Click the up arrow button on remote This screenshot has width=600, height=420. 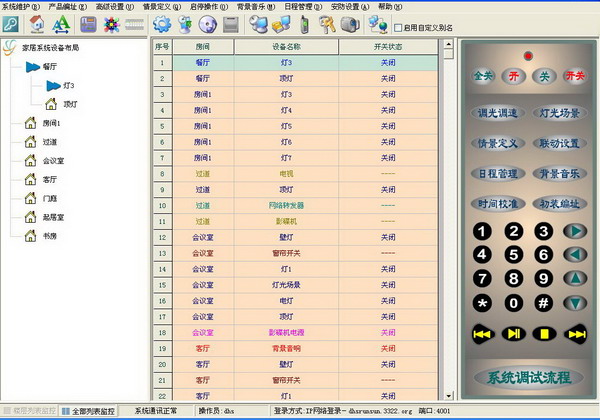coord(575,278)
